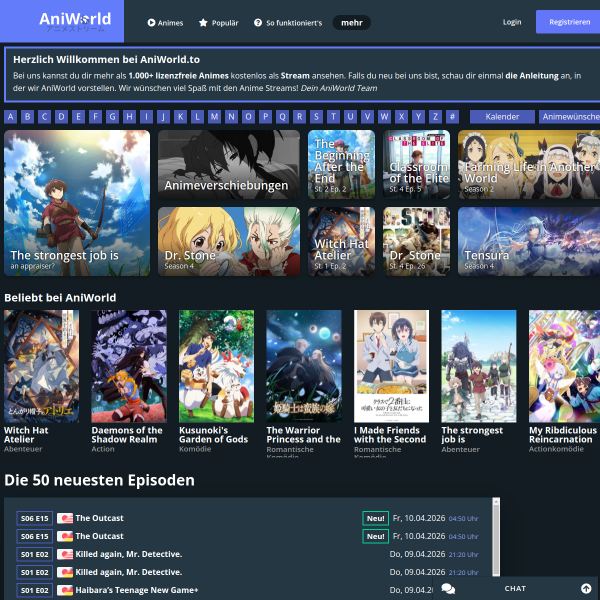
Task: Filter animes by letter B
Action: (x=28, y=117)
